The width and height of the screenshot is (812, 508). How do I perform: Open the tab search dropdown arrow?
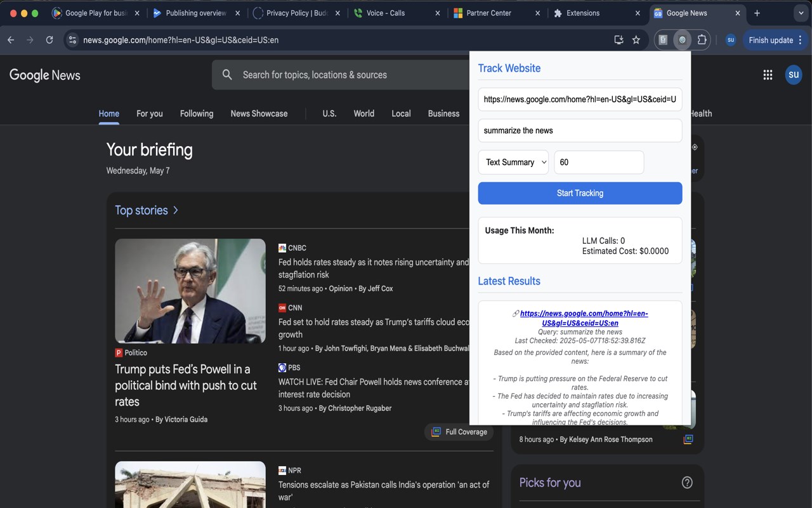click(800, 13)
